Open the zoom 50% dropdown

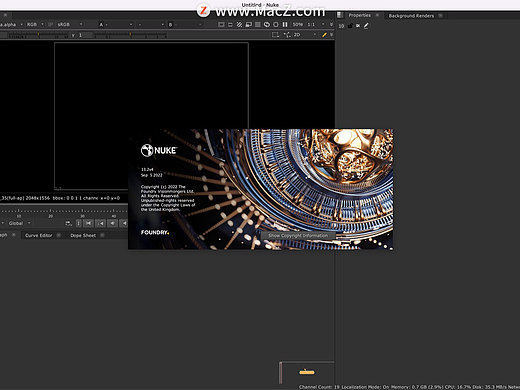(x=298, y=25)
